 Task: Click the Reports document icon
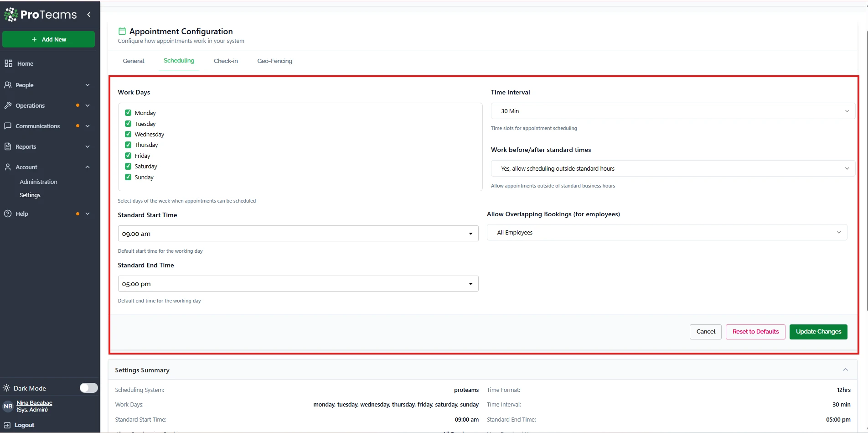coord(8,146)
